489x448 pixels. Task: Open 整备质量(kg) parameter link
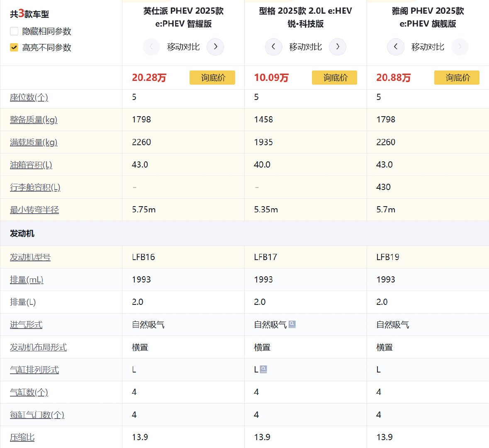coord(34,120)
